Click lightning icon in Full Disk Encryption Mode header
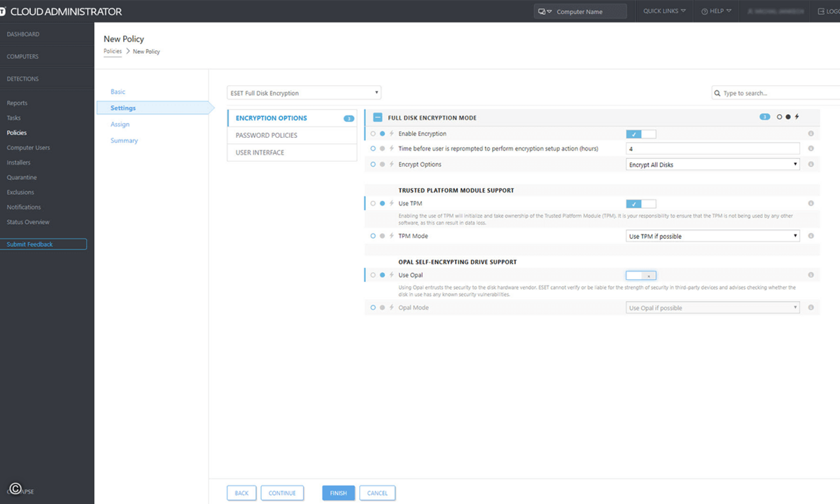This screenshot has width=840, height=504. (x=797, y=117)
